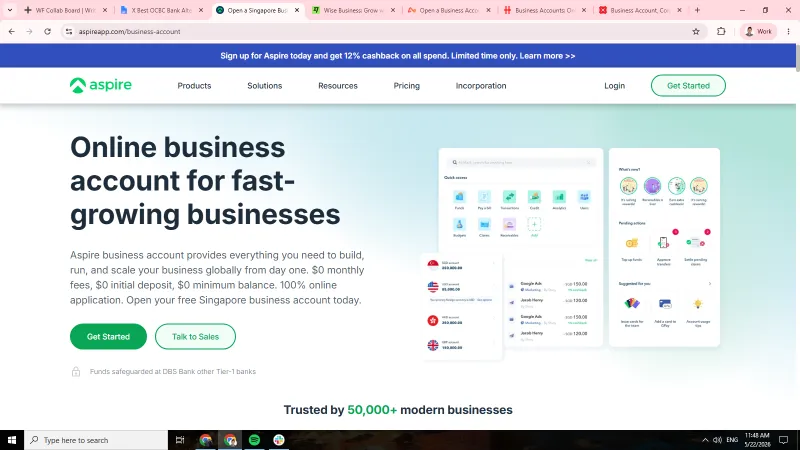Open the Extensions puzzle icon
The width and height of the screenshot is (800, 450).
click(x=721, y=32)
